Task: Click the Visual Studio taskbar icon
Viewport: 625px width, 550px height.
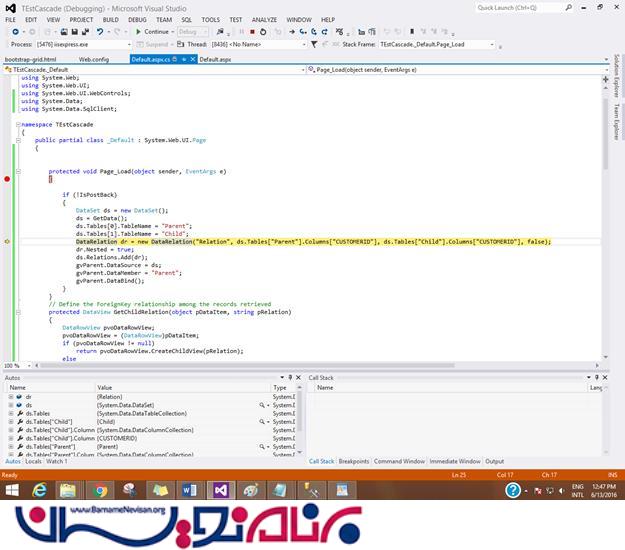Action: tap(221, 490)
